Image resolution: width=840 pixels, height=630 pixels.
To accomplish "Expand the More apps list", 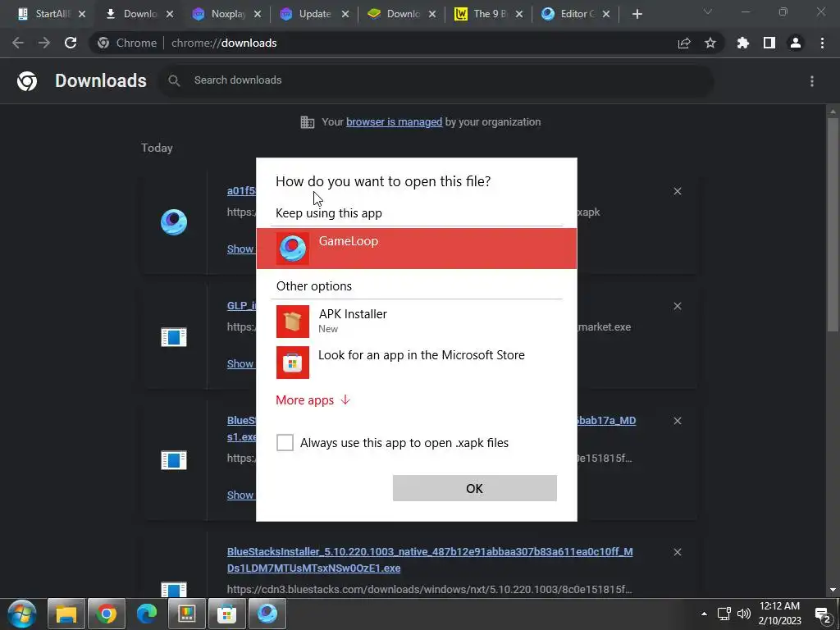I will pyautogui.click(x=313, y=400).
